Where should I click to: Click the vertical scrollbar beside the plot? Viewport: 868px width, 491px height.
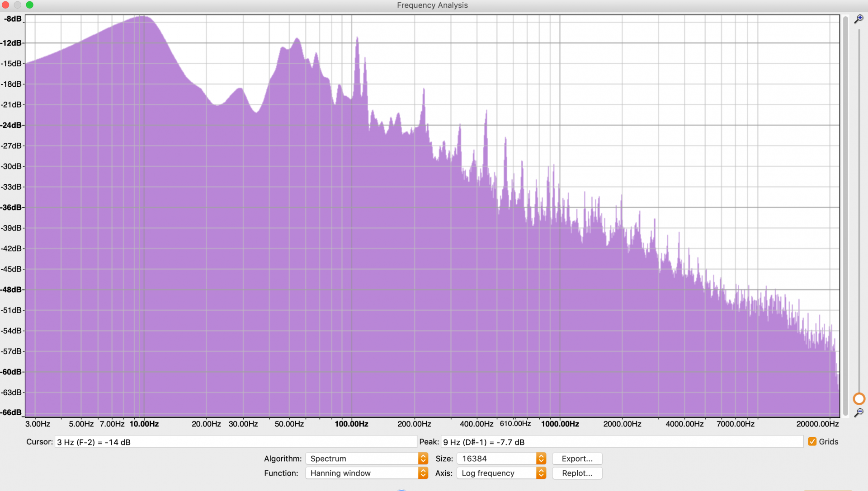click(845, 216)
